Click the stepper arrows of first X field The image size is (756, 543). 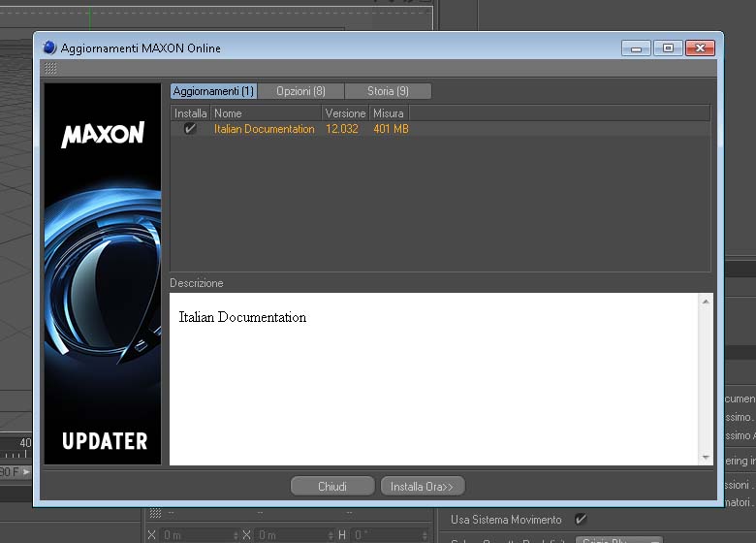coord(236,535)
